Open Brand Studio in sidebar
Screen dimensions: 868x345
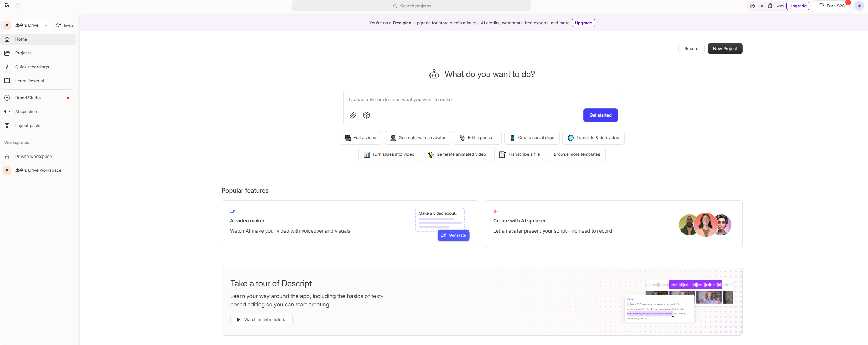coord(28,98)
